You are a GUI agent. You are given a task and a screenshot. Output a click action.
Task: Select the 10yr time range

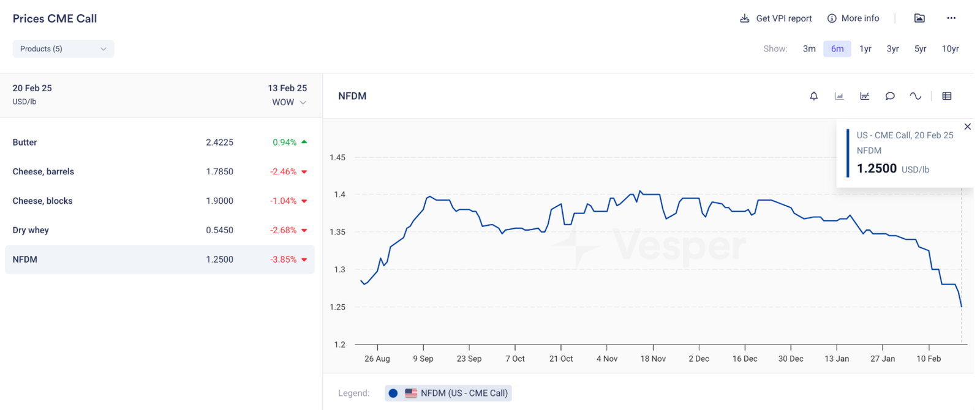pyautogui.click(x=950, y=49)
